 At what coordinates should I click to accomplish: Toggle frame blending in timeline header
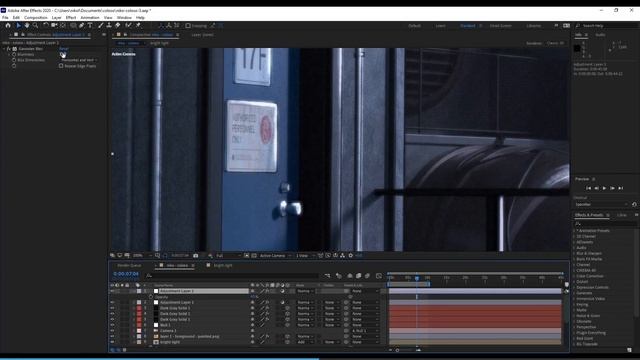pos(358,276)
